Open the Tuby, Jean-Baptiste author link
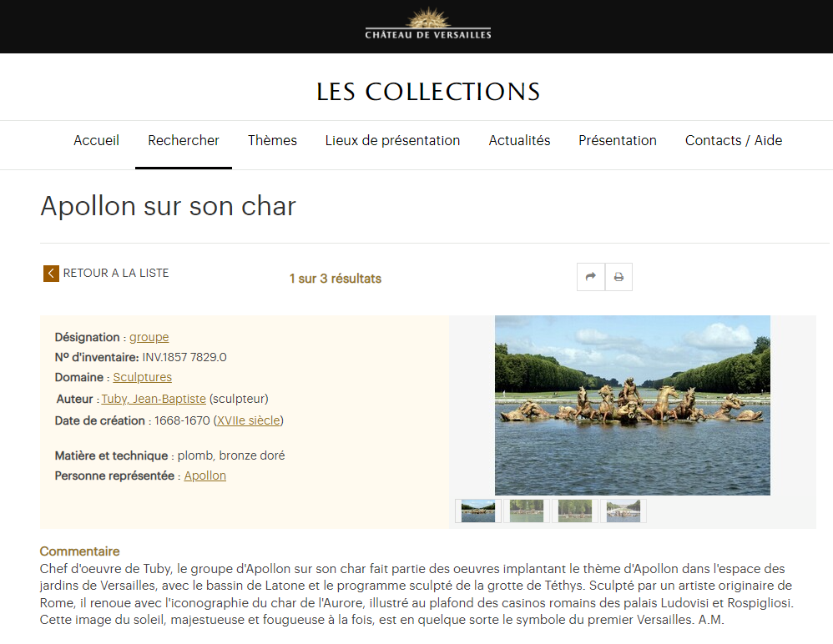Viewport: 833px width, 644px height. (154, 399)
